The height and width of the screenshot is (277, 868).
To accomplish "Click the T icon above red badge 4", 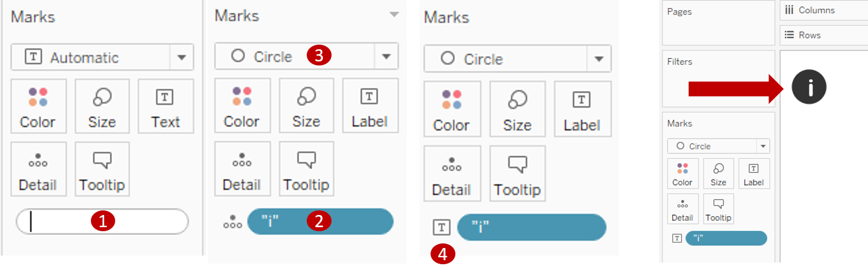I will coord(442,227).
